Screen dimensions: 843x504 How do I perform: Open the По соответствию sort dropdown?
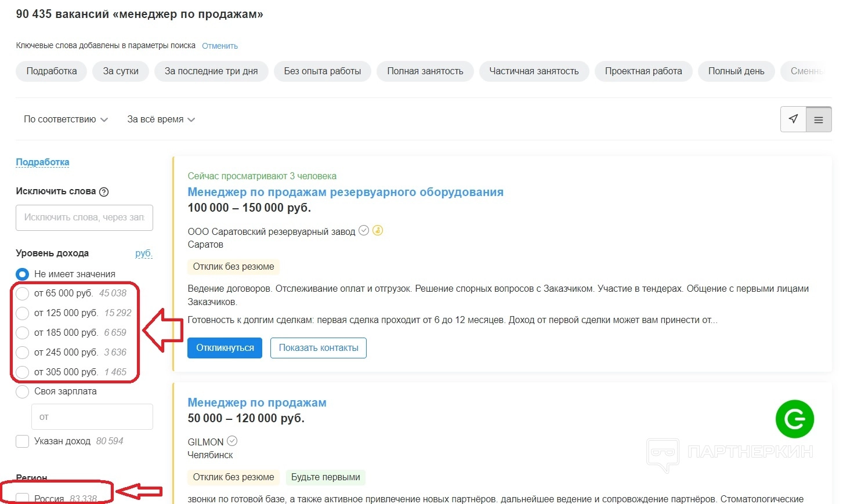pos(66,119)
